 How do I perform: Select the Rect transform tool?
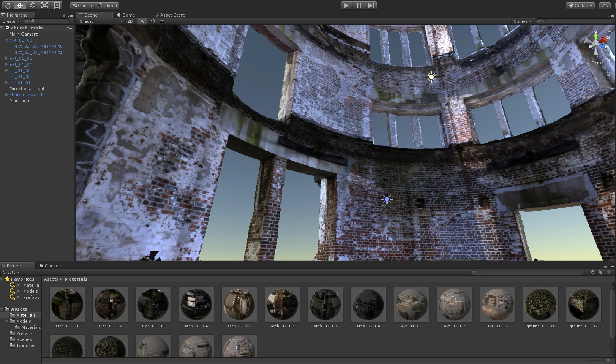tap(57, 5)
